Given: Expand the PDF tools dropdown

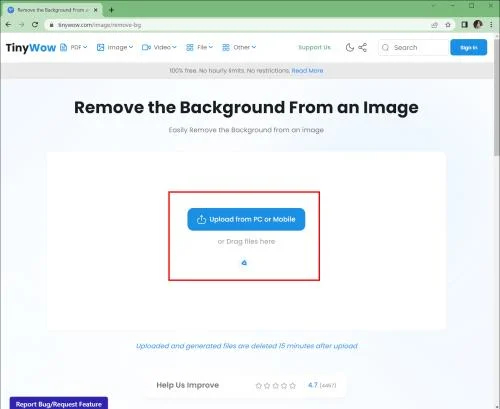Looking at the screenshot, I should [74, 47].
